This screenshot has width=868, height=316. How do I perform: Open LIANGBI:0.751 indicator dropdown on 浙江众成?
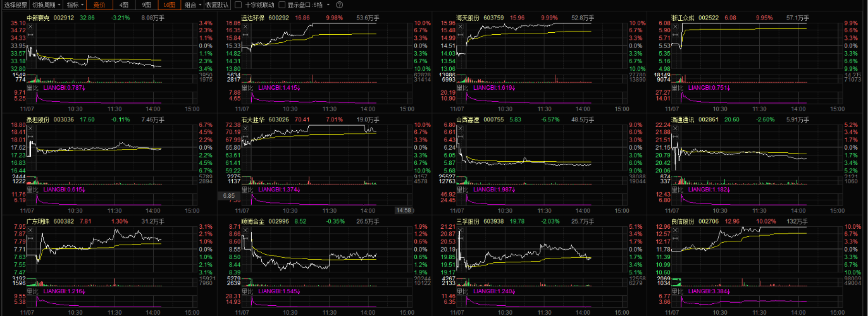pyautogui.click(x=710, y=88)
